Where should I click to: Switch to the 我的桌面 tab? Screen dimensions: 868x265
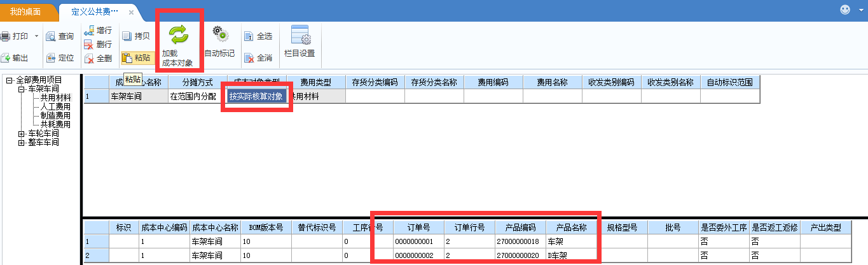25,12
